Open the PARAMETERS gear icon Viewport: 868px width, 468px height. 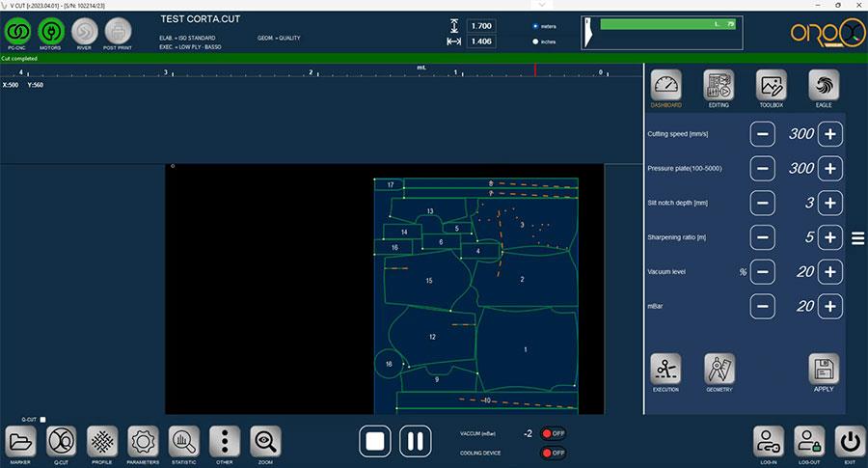(143, 441)
